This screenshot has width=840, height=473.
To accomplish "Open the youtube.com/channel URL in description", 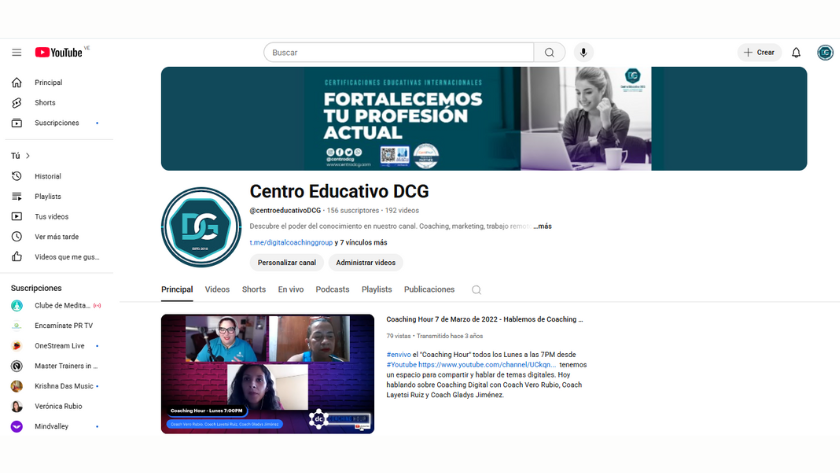I will coord(487,365).
